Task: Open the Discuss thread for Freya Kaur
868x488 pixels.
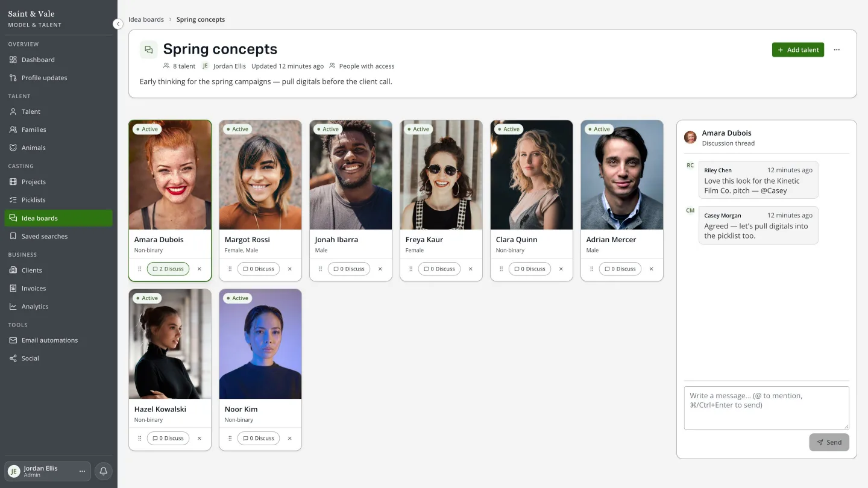Action: click(439, 269)
